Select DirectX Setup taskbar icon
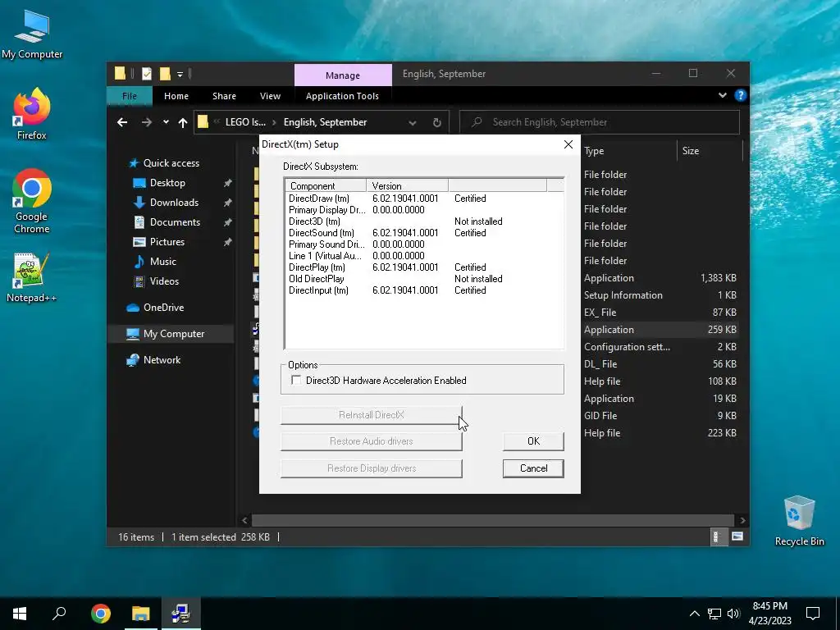 (181, 614)
